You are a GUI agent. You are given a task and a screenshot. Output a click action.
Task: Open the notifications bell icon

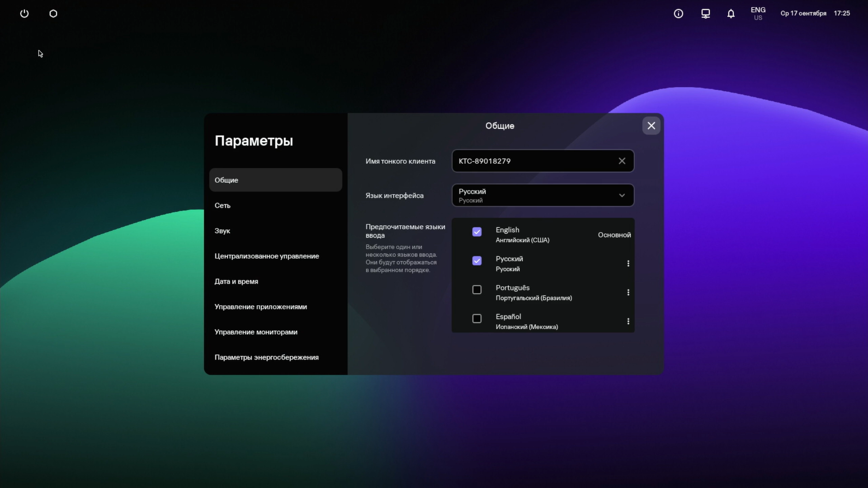point(731,14)
